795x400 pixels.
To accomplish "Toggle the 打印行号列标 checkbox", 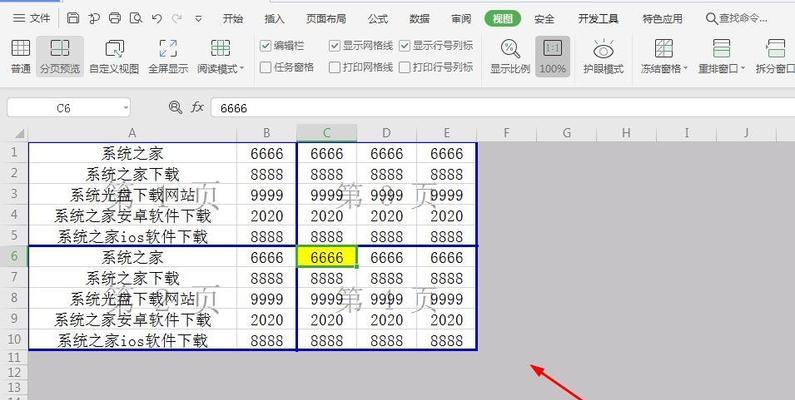I will [x=404, y=67].
